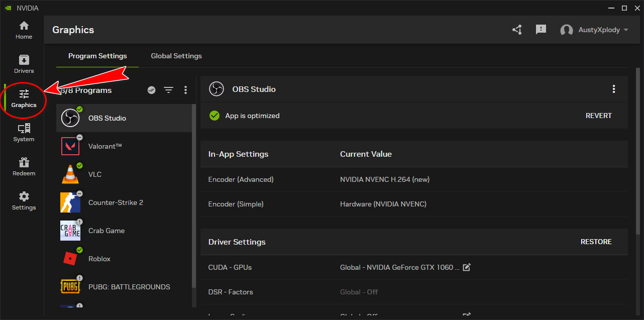This screenshot has height=320, width=644.
Task: Edit the CUDA - GPUs setting
Action: (x=467, y=267)
